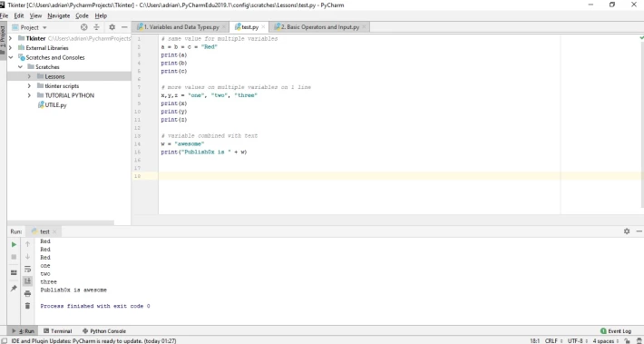This screenshot has width=644, height=344.
Task: Click the Project panel horizontal scrollbar
Action: (x=61, y=222)
